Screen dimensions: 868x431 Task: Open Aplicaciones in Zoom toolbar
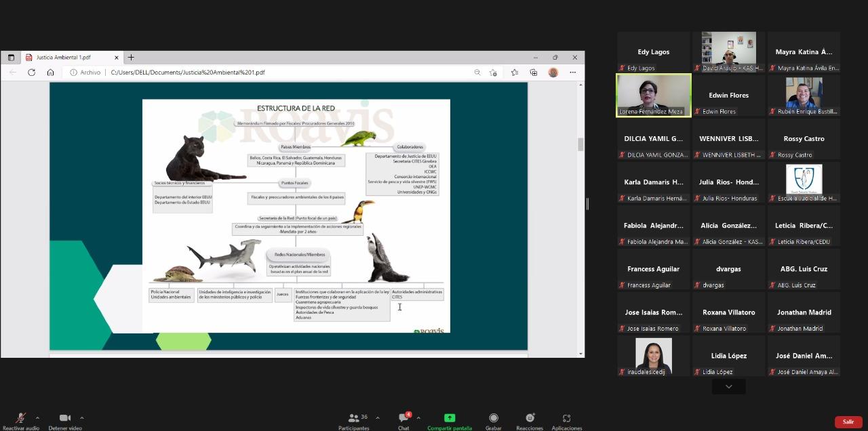566,419
